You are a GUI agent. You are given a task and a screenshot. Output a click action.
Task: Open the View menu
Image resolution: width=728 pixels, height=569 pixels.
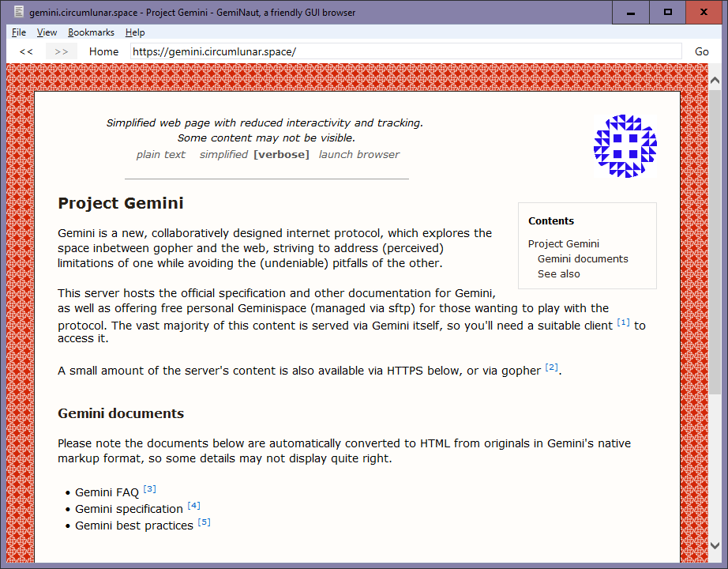[x=47, y=32]
